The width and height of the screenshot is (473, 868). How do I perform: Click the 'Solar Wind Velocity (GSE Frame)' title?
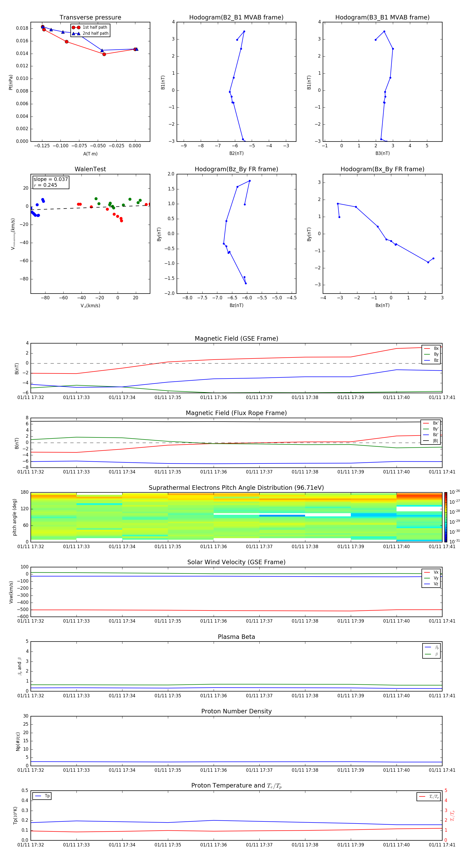click(236, 562)
